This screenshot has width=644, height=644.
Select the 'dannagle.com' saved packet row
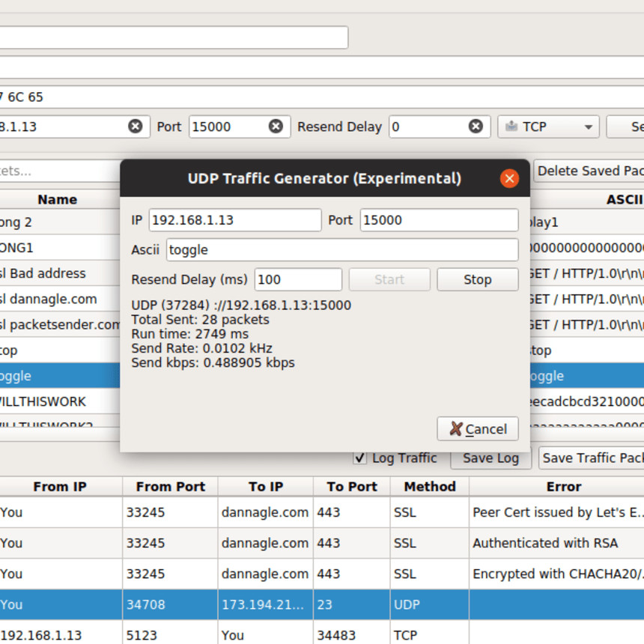tap(60, 299)
